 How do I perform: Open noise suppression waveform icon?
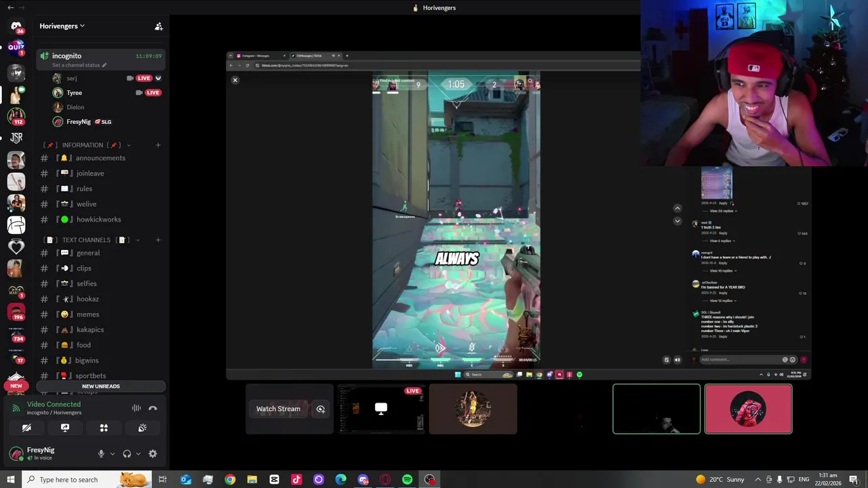pyautogui.click(x=136, y=408)
